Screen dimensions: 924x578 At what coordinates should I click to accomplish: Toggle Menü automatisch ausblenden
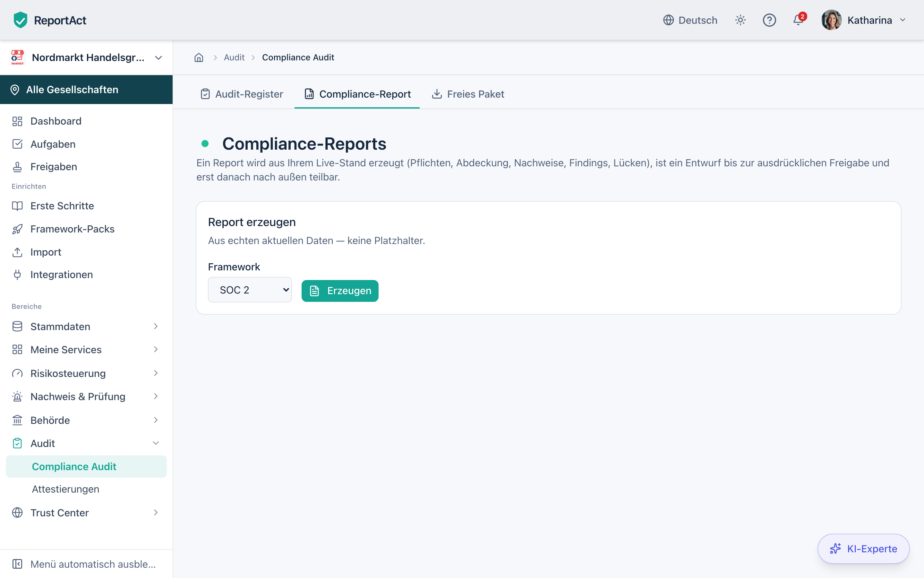pyautogui.click(x=86, y=564)
